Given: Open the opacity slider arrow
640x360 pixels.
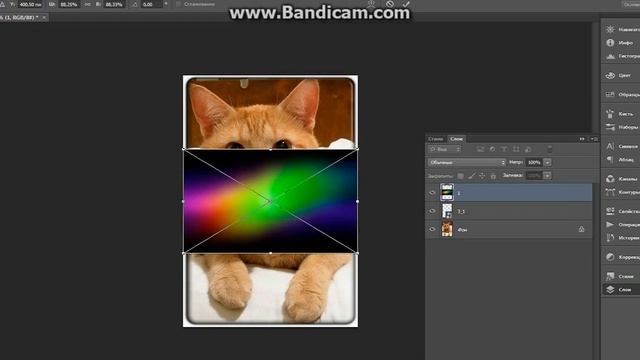Looking at the screenshot, I should pyautogui.click(x=547, y=162).
